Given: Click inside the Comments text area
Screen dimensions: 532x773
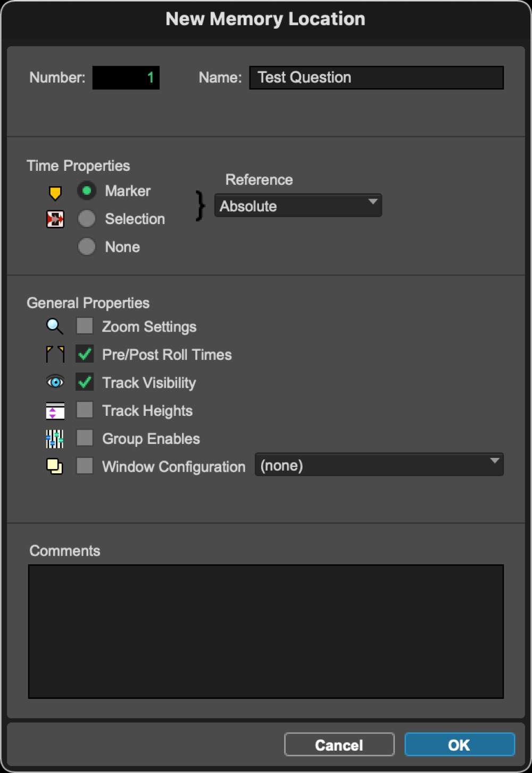Looking at the screenshot, I should [265, 631].
